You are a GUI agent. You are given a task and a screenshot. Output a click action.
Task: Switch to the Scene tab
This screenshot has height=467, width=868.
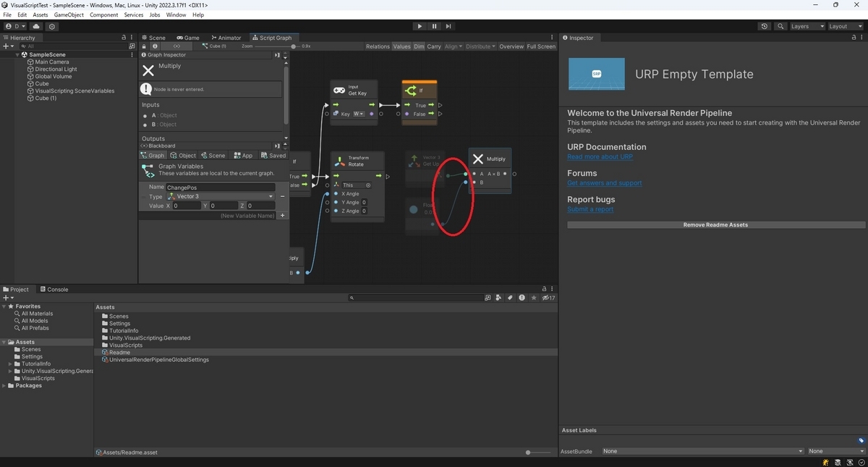click(153, 38)
